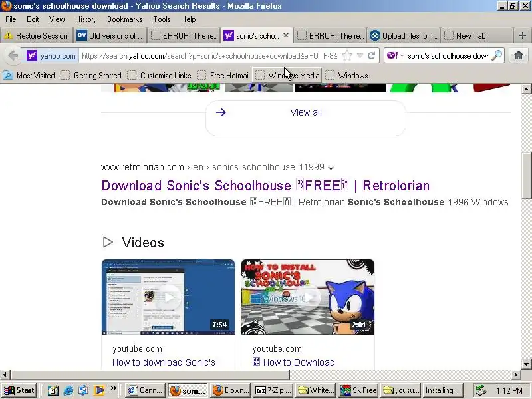
Task: Run search with the magnifying glass icon
Action: pos(497,55)
